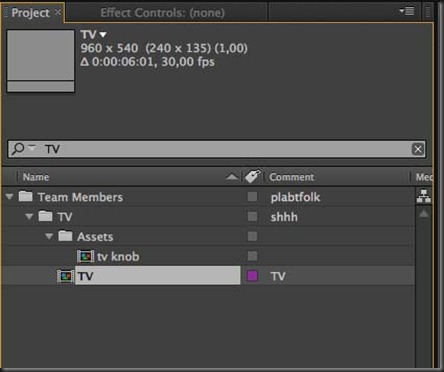The height and width of the screenshot is (372, 444).
Task: Click the label tag column header
Action: pyautogui.click(x=252, y=176)
